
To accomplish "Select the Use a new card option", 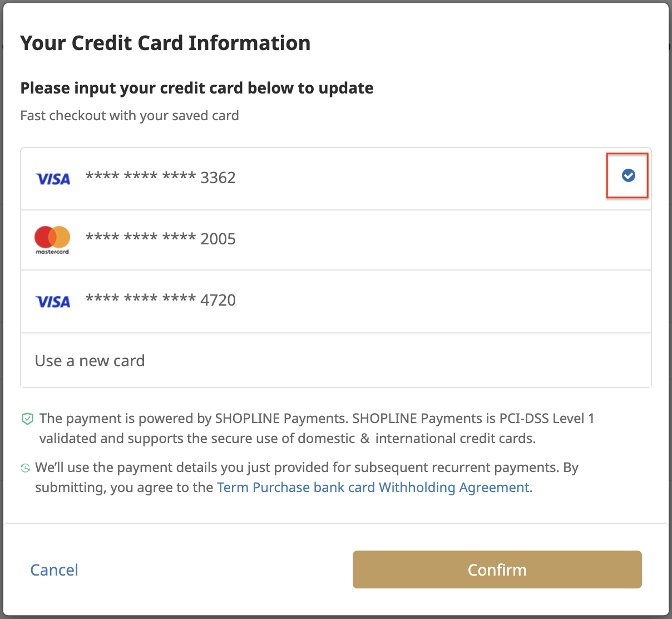I will click(336, 361).
